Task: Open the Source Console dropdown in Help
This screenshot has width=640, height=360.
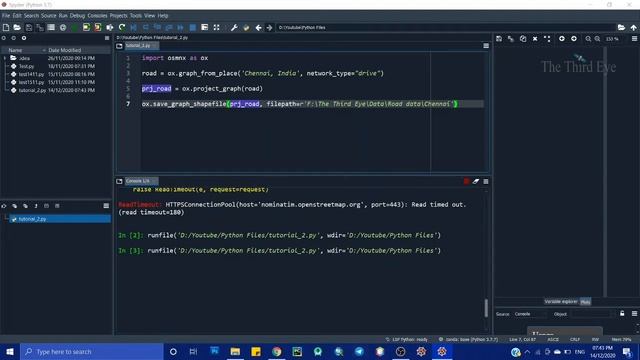Action: [530, 314]
